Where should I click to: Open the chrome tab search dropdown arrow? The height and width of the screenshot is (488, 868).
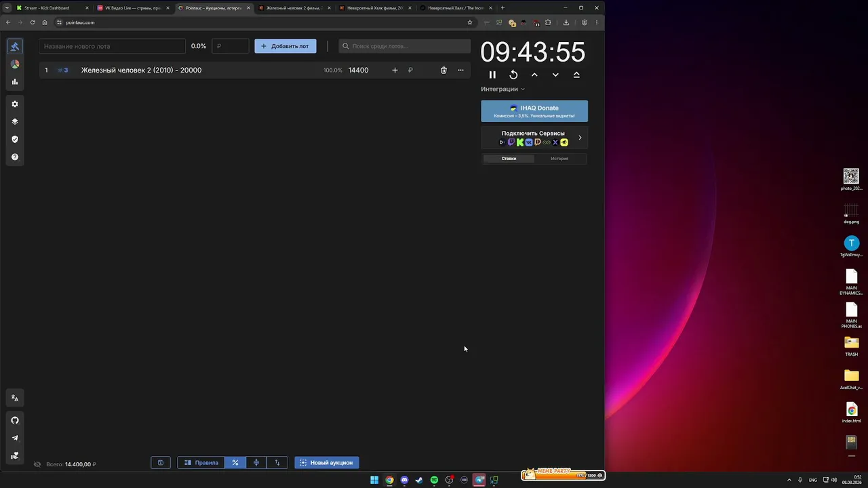(7, 8)
